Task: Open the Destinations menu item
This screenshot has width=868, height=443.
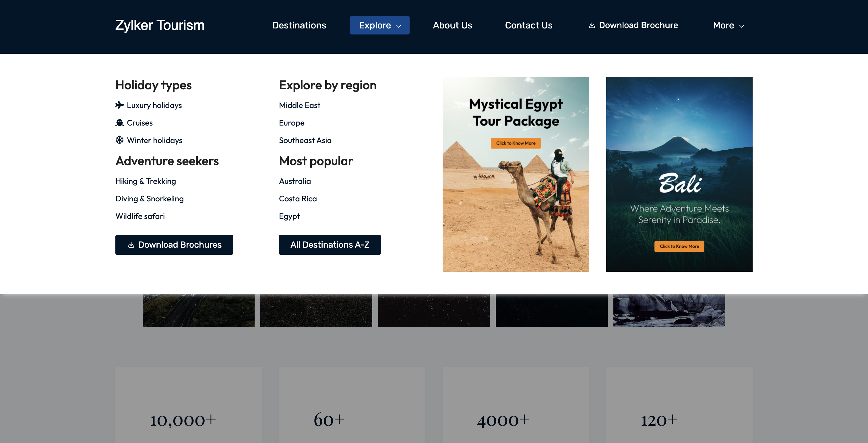Action: pos(299,25)
